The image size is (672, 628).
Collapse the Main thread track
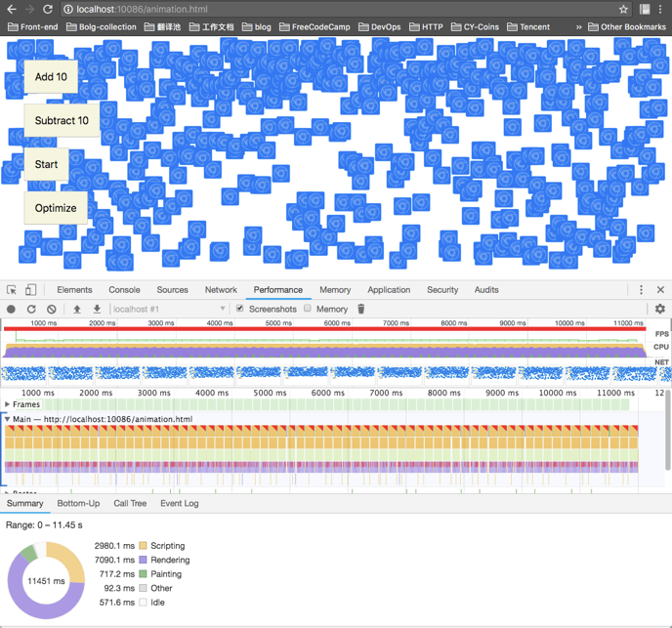pos(7,419)
